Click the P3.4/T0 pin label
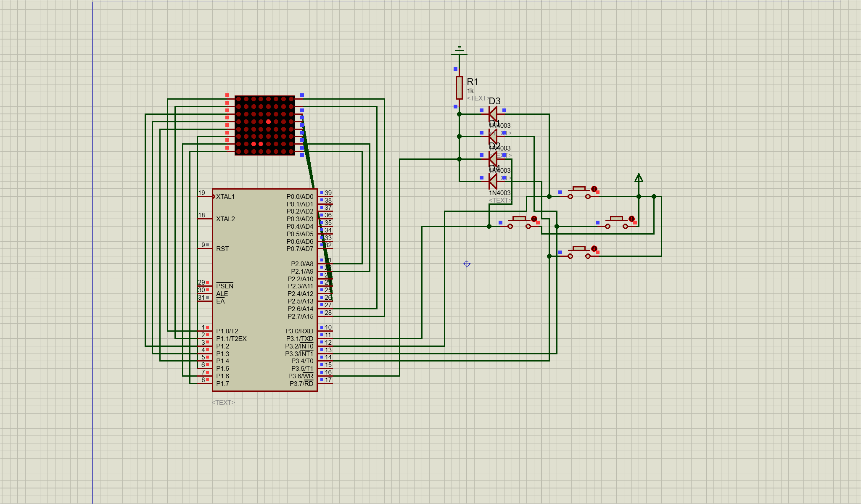Viewport: 861px width, 504px height. pyautogui.click(x=302, y=361)
